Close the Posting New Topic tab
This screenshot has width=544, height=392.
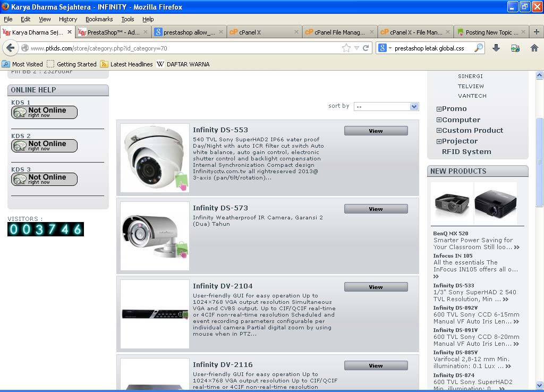tap(523, 32)
